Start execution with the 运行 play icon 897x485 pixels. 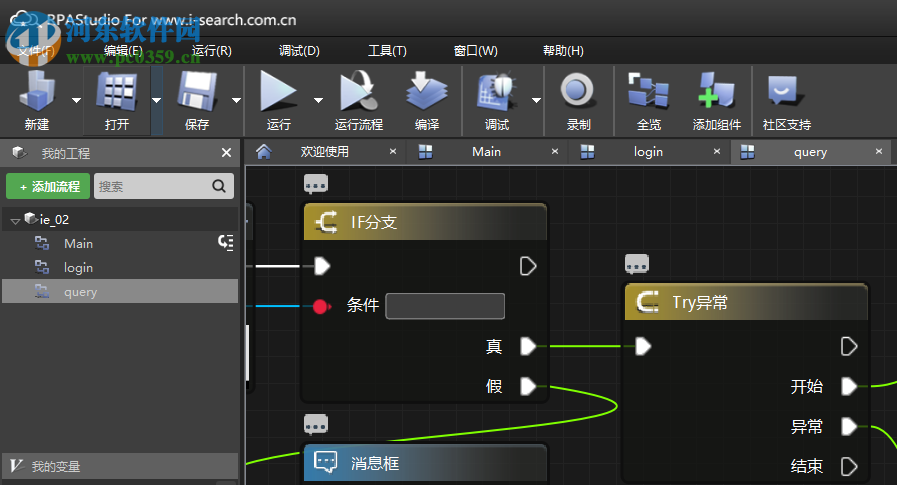(x=279, y=91)
